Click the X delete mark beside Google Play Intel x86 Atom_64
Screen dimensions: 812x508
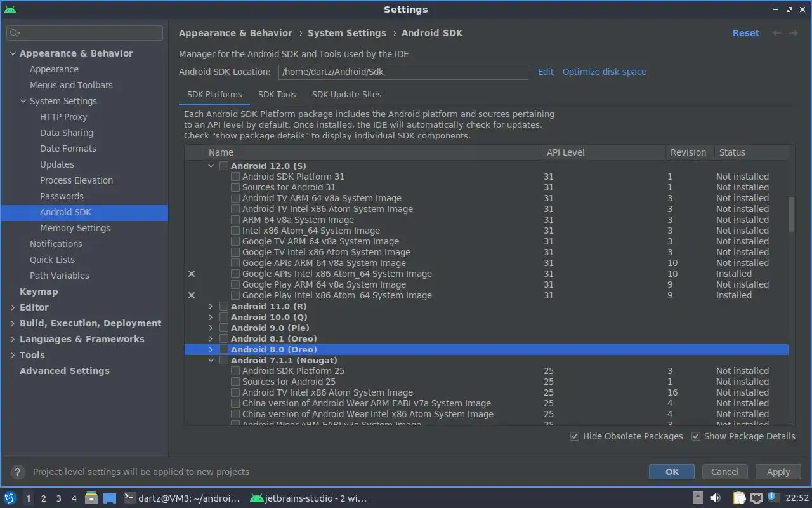(192, 295)
